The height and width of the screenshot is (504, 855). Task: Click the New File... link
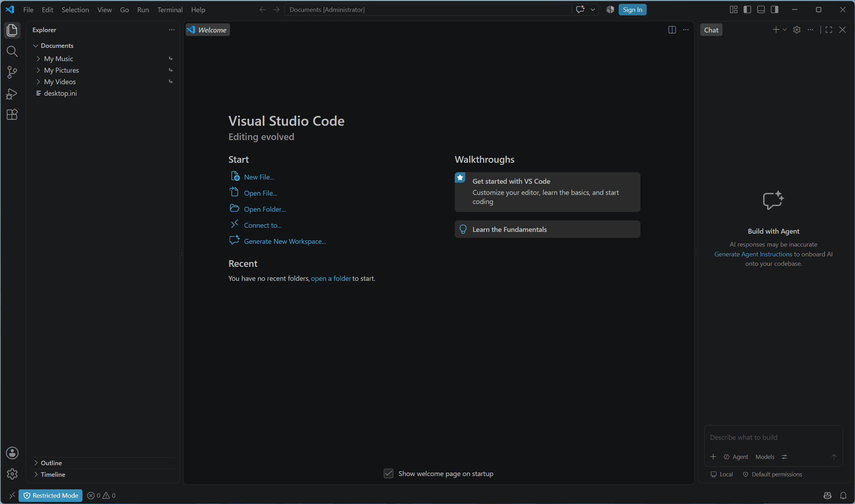[x=259, y=177]
